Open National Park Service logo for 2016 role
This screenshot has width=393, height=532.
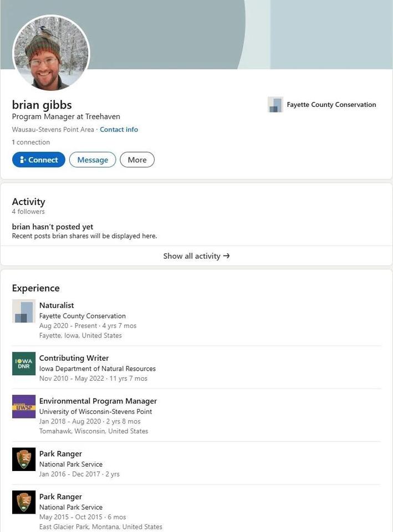tap(24, 459)
